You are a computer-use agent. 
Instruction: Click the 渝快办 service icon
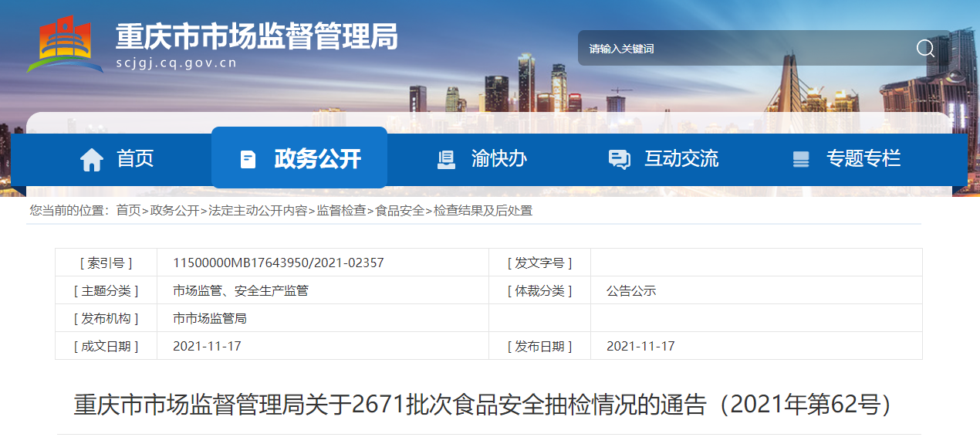tap(446, 159)
